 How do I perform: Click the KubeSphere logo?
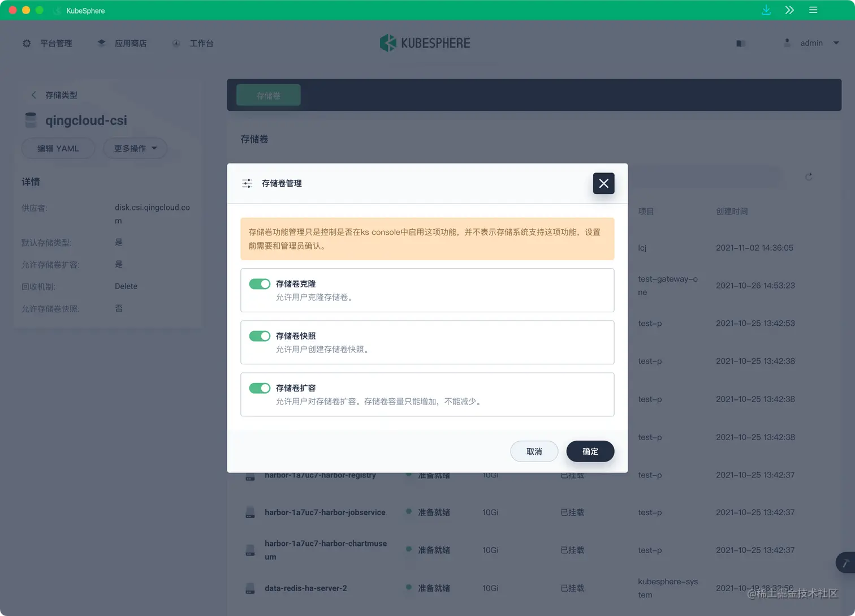click(425, 43)
